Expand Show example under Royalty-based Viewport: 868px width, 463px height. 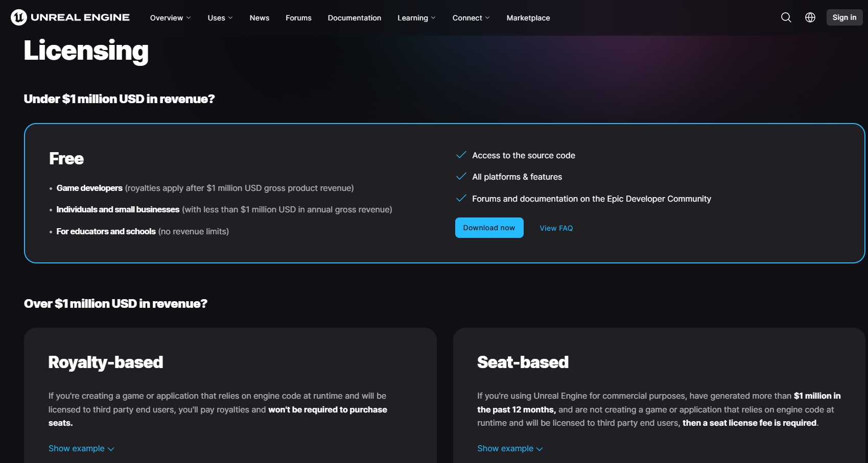click(x=81, y=448)
